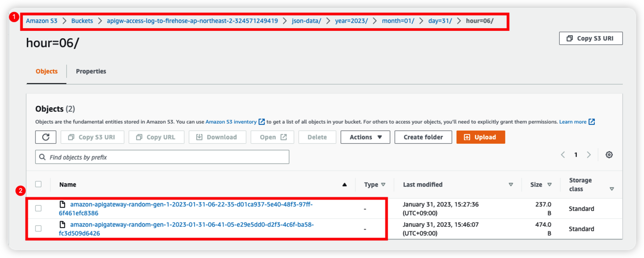The width and height of the screenshot is (644, 258).
Task: Open the Buckets breadcrumb link
Action: coord(82,21)
